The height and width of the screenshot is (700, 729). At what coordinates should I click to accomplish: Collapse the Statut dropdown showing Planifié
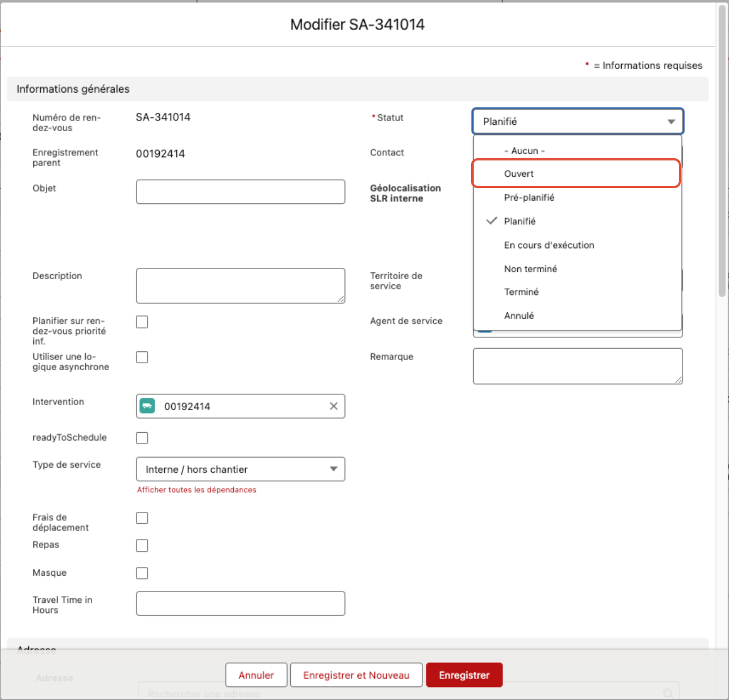578,121
